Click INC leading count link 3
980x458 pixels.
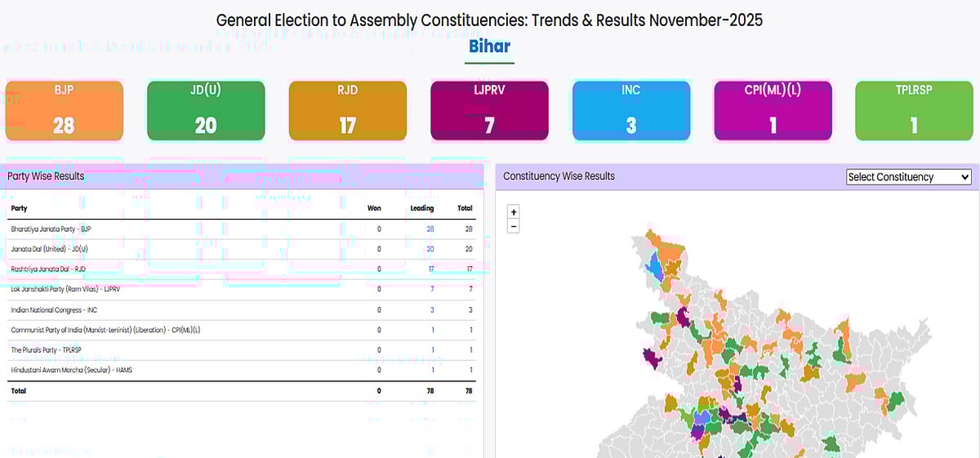click(432, 310)
